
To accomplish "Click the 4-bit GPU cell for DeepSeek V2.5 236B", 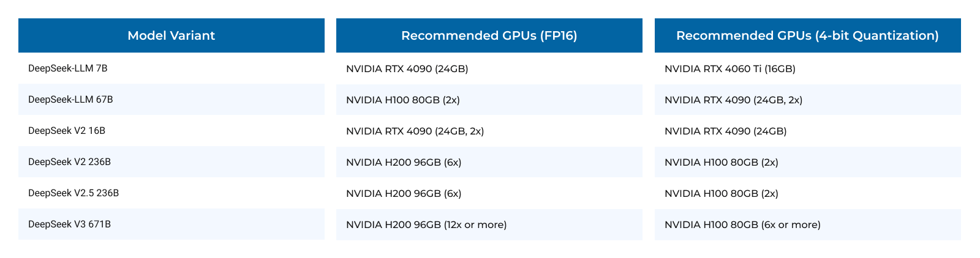I will pos(721,194).
